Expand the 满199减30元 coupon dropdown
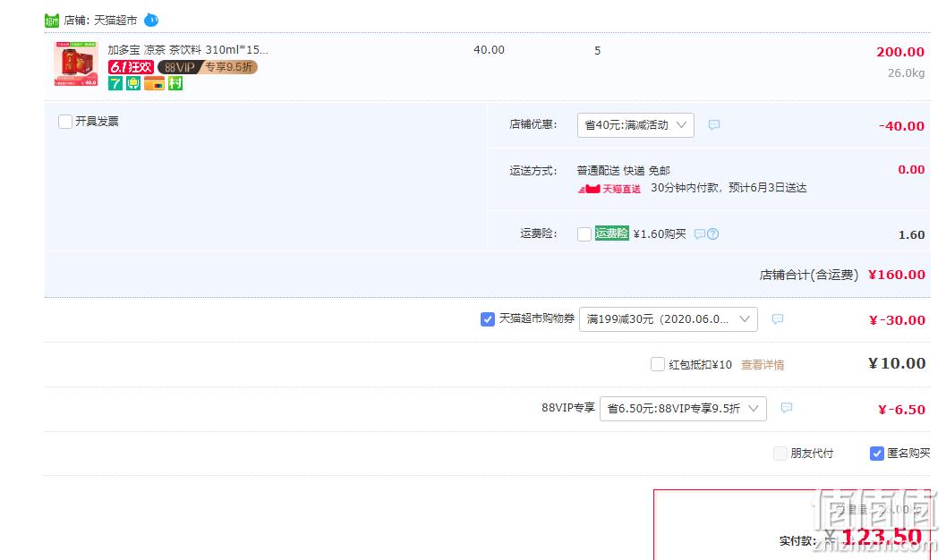Image resolution: width=946 pixels, height=560 pixels. click(669, 318)
